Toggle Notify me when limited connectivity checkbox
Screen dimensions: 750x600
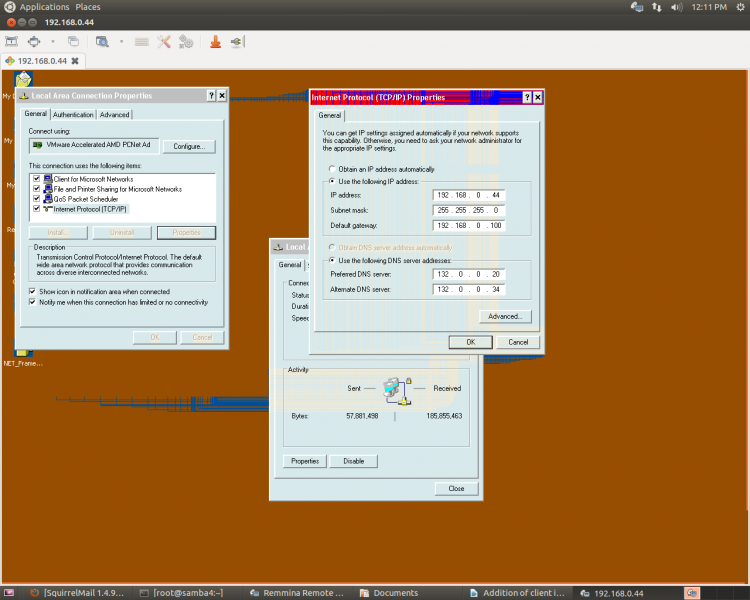click(x=33, y=302)
